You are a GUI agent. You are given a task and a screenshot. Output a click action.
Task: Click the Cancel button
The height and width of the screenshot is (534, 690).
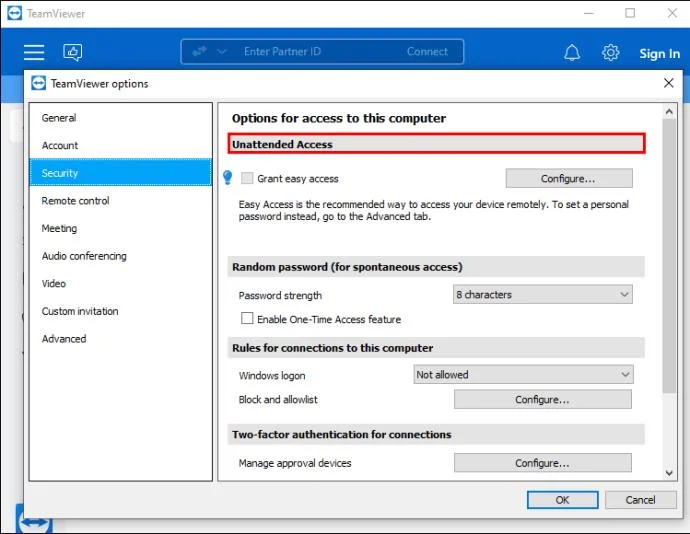click(640, 500)
